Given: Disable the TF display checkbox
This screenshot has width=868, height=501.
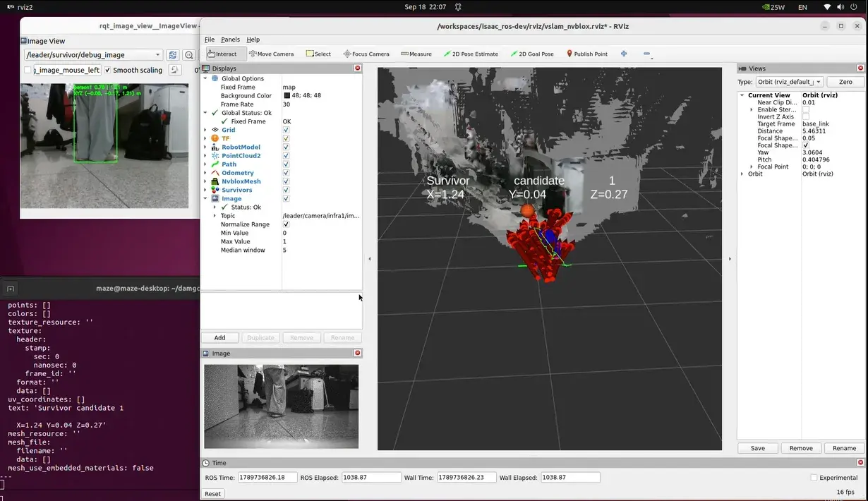Looking at the screenshot, I should pos(286,138).
